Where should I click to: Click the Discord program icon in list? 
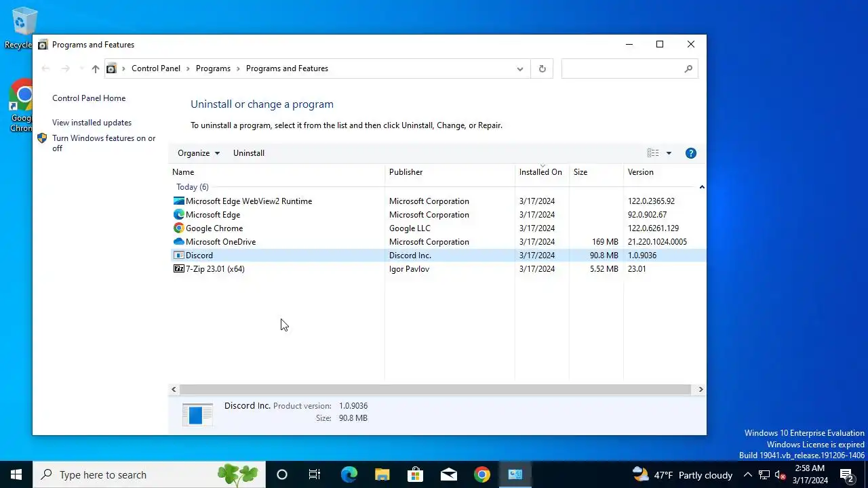point(179,255)
